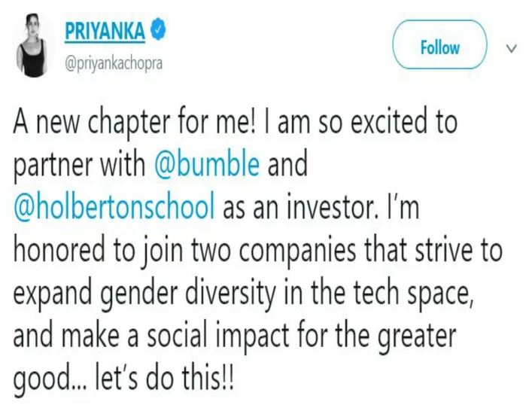Open the PRIYANKA display name link

[x=108, y=32]
